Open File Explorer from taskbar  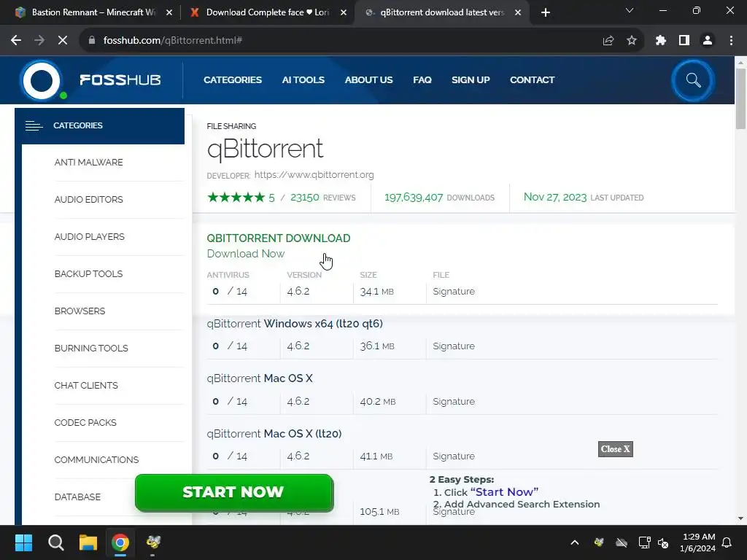[88, 542]
